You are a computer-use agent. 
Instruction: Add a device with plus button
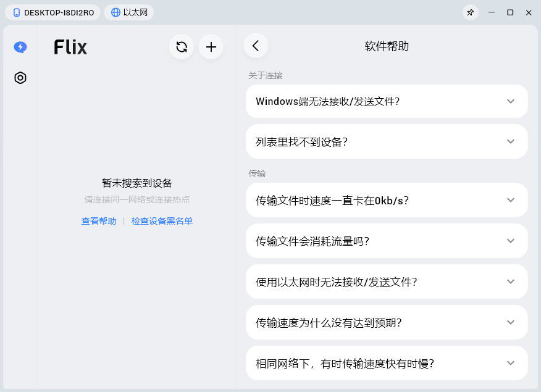click(x=211, y=47)
